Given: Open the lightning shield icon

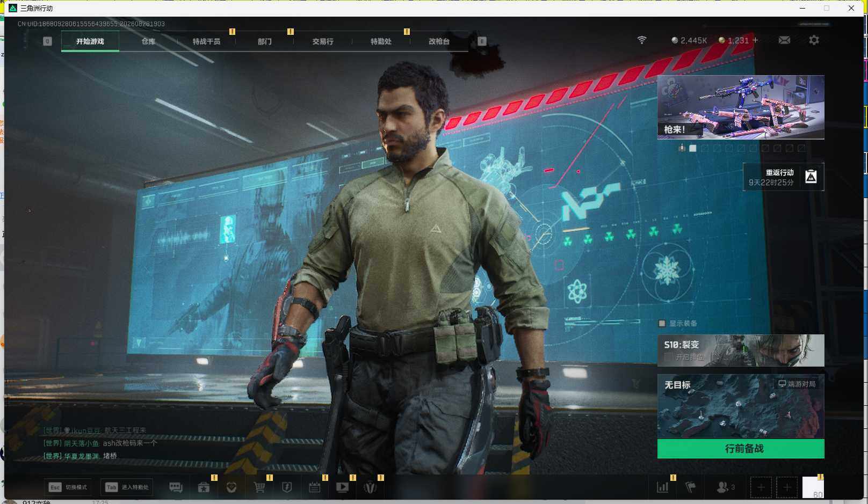Looking at the screenshot, I should click(287, 487).
